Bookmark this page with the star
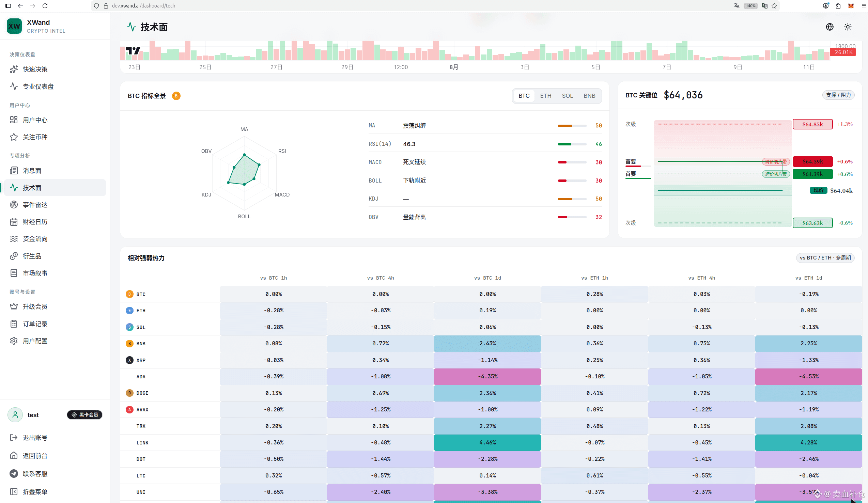Screen dimensions: 868x503 (774, 5)
